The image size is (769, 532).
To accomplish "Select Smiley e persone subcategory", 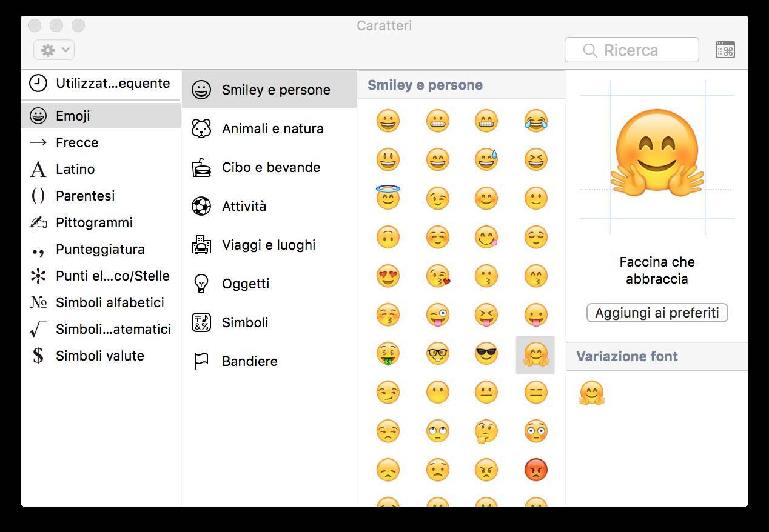I will [x=269, y=90].
